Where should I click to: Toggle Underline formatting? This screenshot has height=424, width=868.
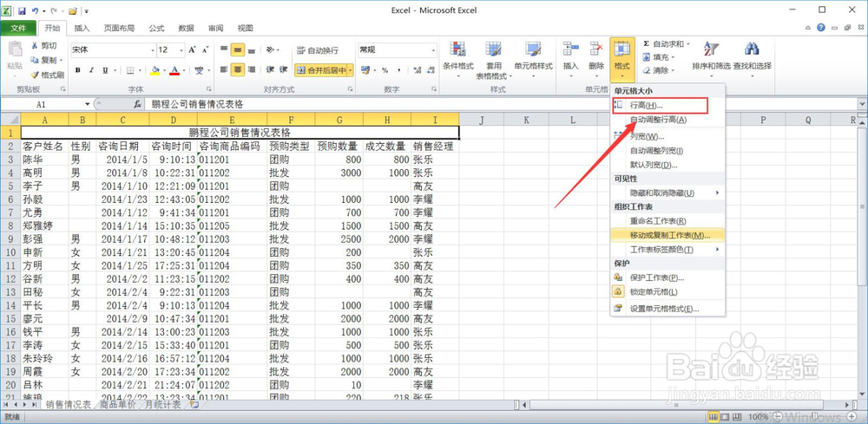(105, 70)
